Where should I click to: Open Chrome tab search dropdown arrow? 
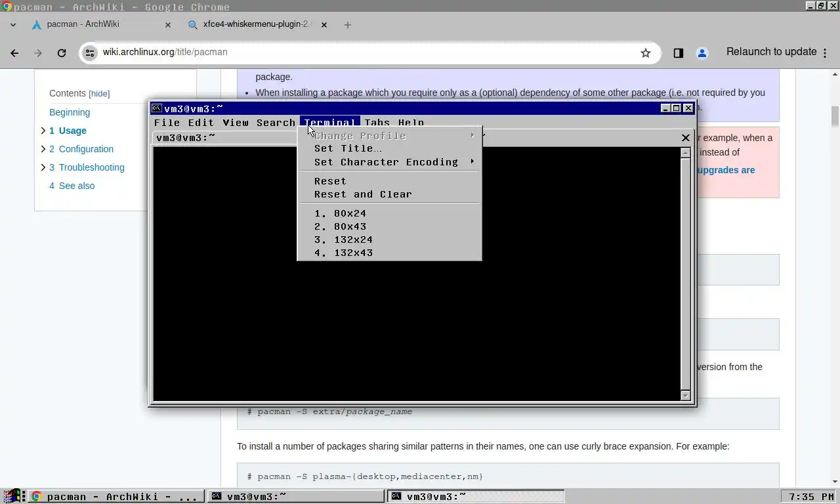[x=13, y=25]
